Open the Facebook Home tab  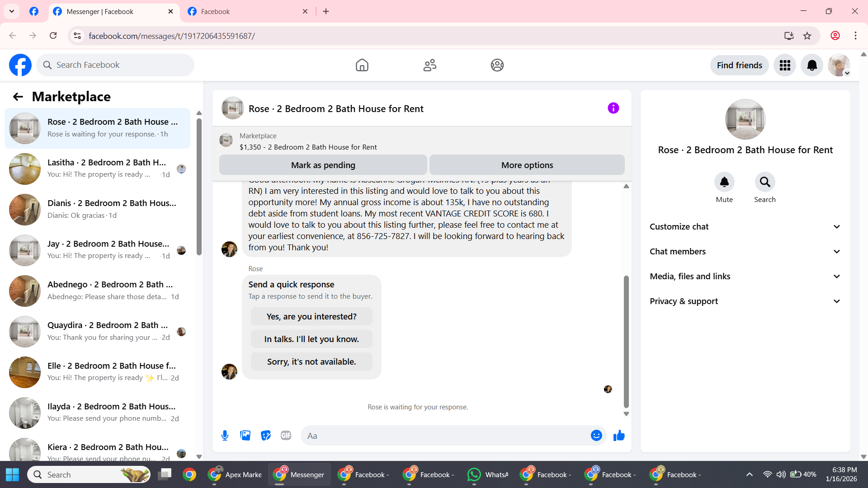point(362,66)
